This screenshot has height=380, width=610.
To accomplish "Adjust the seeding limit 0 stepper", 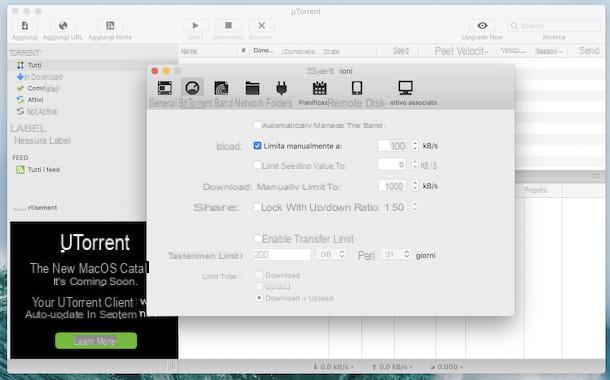I will [x=415, y=165].
